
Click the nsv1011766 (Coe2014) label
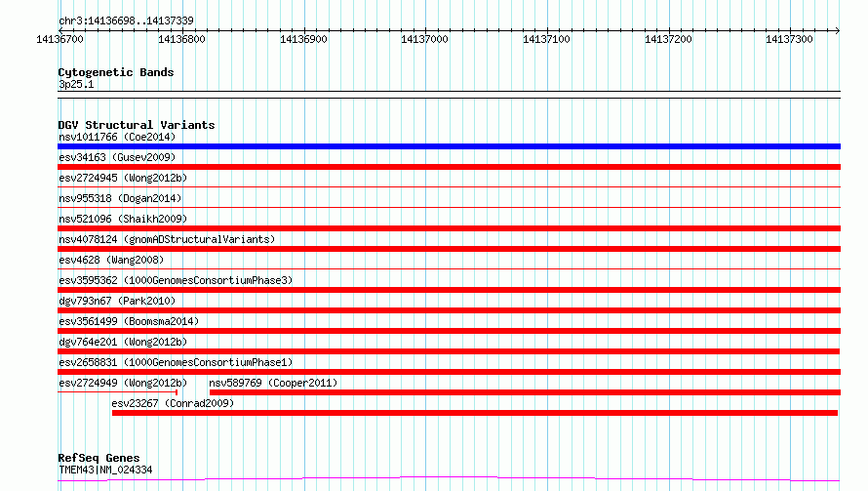(117, 137)
